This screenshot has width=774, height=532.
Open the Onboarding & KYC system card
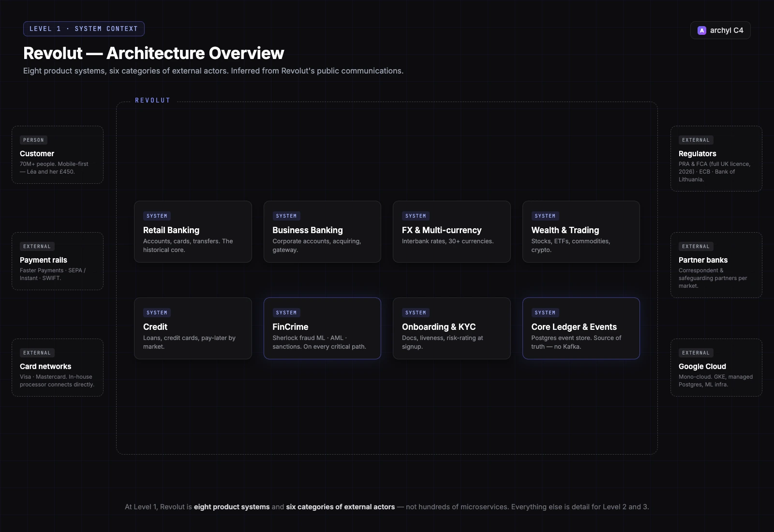pos(452,328)
